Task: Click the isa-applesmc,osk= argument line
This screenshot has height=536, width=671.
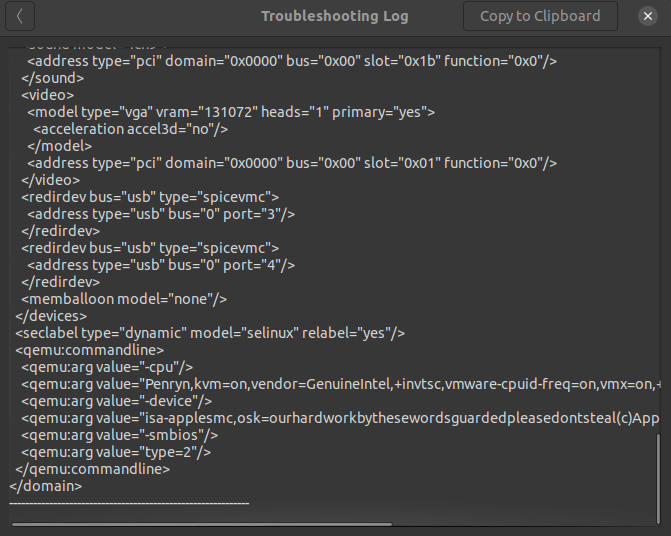Action: pos(341,418)
